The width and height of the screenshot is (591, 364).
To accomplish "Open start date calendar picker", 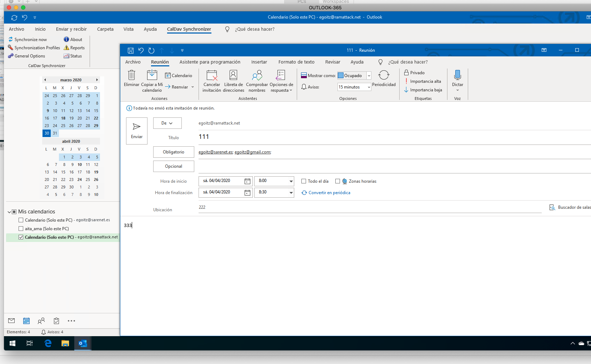I will point(247,181).
